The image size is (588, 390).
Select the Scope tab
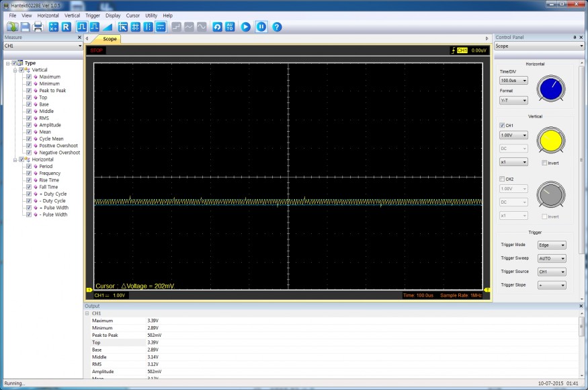pyautogui.click(x=110, y=39)
